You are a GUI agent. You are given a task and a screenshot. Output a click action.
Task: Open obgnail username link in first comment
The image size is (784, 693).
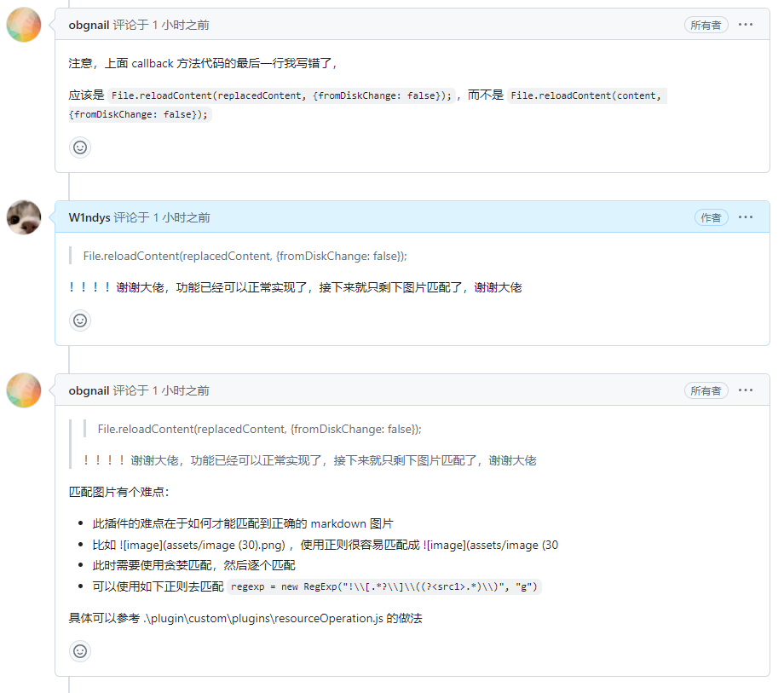pyautogui.click(x=89, y=25)
